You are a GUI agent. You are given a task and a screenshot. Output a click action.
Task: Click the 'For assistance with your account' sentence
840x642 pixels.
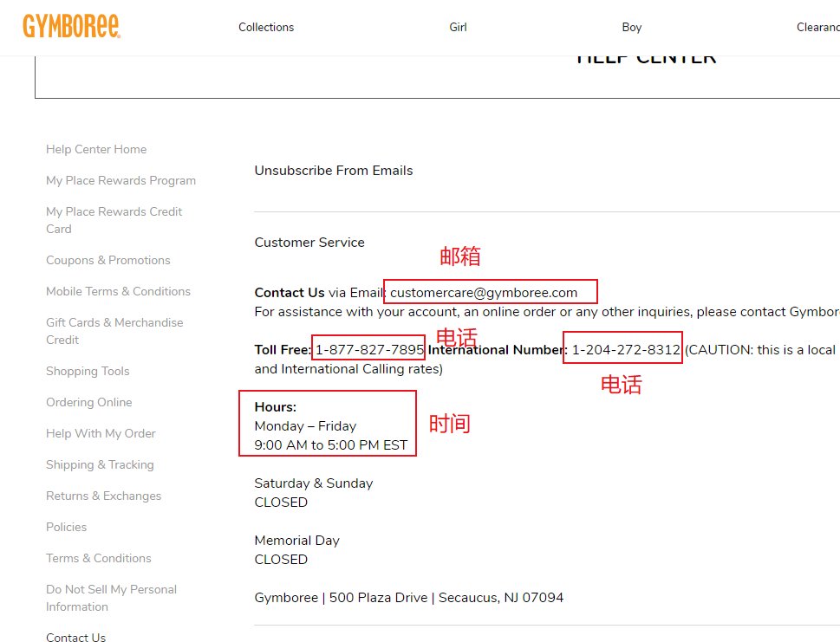tap(547, 312)
